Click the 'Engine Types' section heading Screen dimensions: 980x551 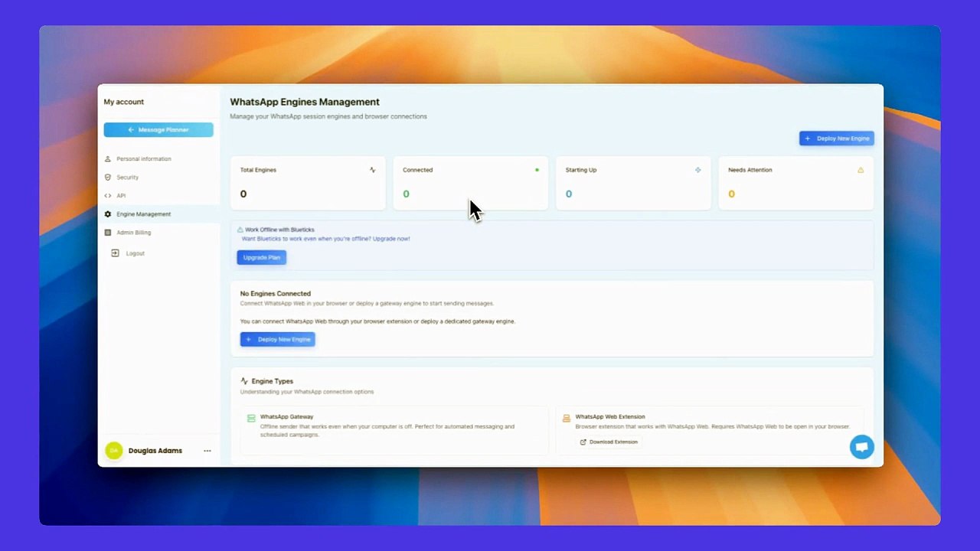point(273,381)
